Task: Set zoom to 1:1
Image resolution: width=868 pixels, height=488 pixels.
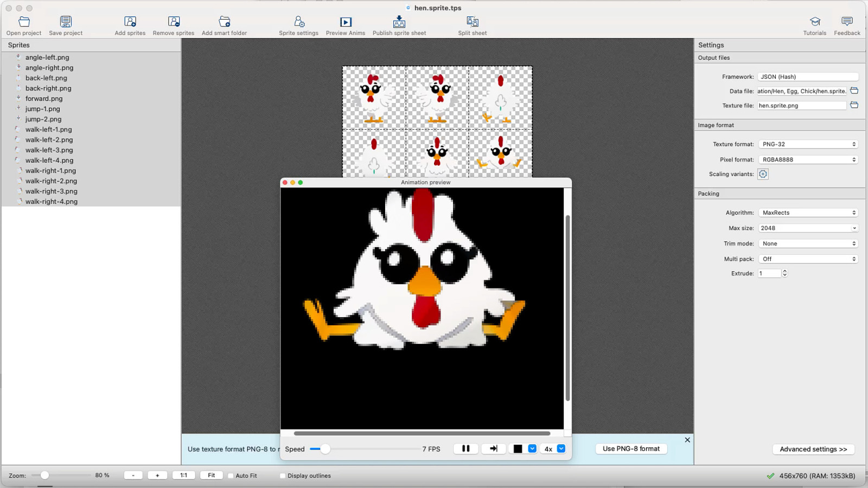Action: tap(183, 475)
